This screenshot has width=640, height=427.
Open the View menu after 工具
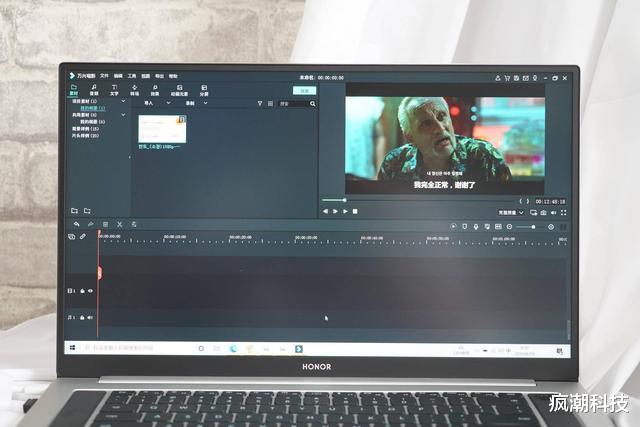click(146, 76)
